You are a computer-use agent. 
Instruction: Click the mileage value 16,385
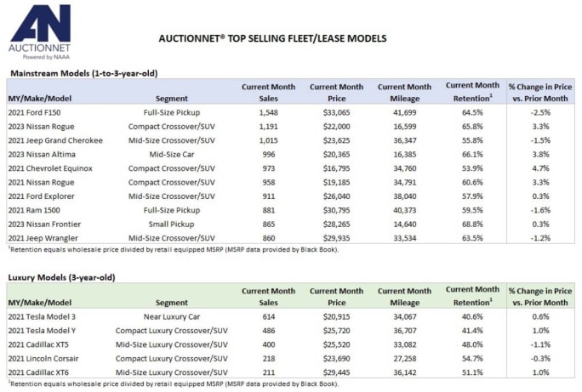coord(404,154)
